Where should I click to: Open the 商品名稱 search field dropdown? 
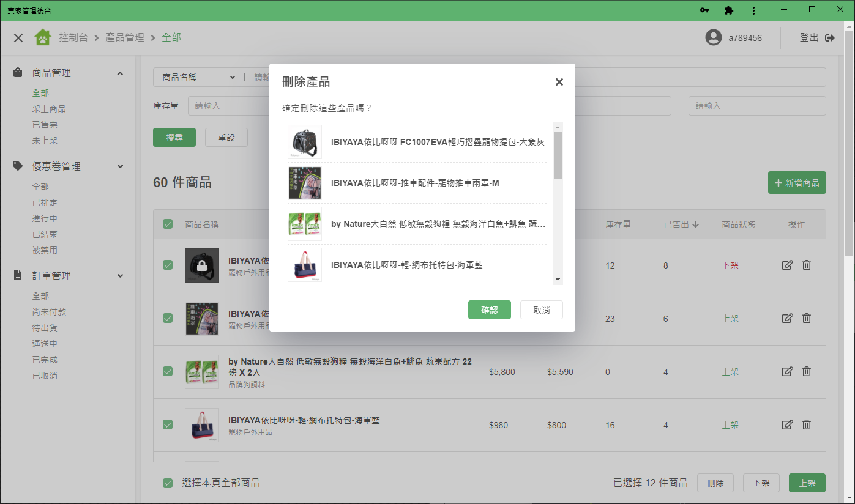pyautogui.click(x=198, y=77)
